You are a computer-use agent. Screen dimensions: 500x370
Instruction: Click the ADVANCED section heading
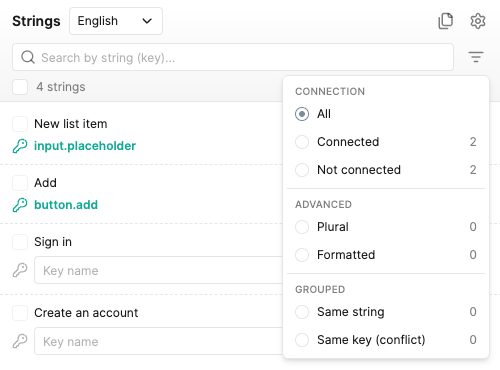tap(323, 204)
